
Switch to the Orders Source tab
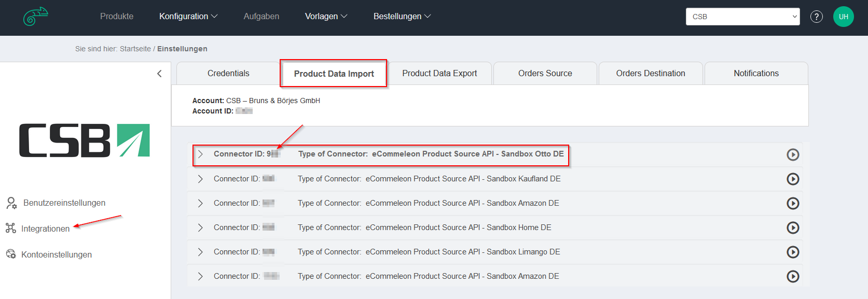pos(545,73)
